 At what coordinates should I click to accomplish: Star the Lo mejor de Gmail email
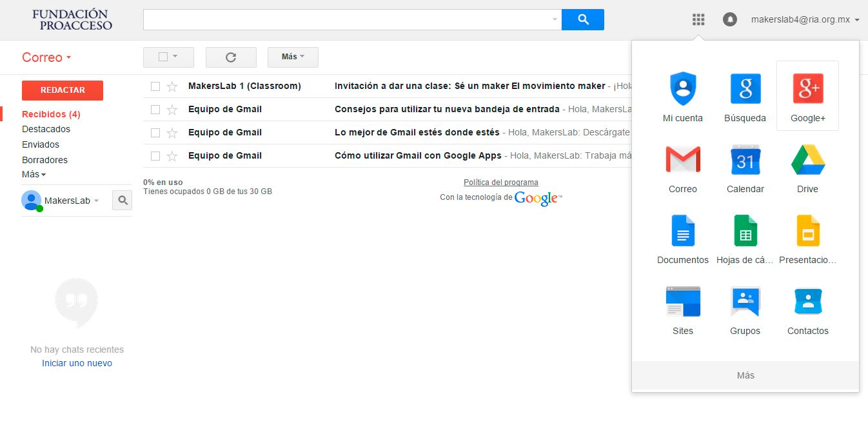coord(172,133)
